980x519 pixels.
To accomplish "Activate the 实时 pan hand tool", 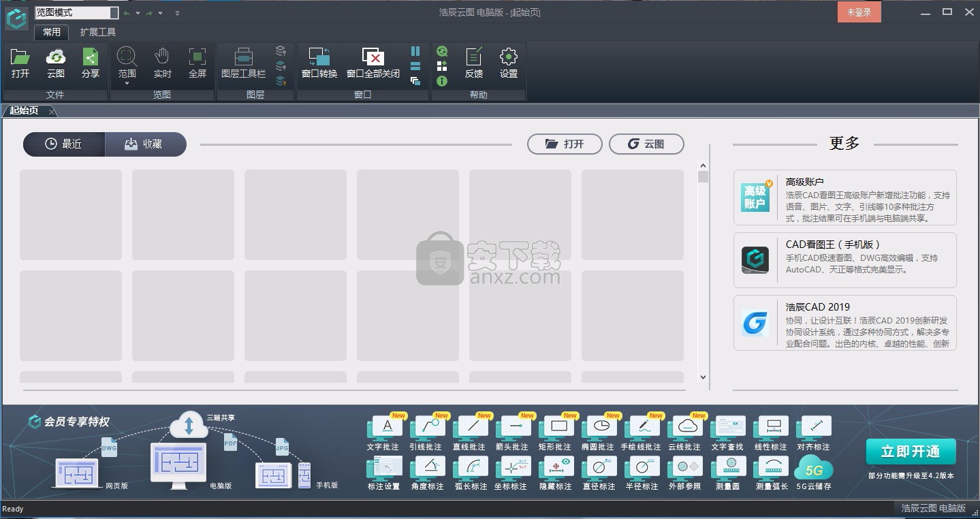I will coord(162,63).
